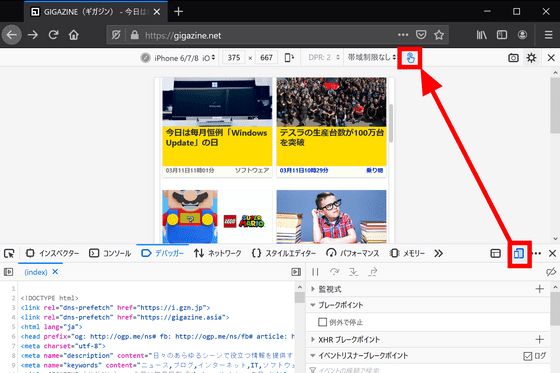Close the developer tools panel
The image size is (560, 373).
(552, 253)
